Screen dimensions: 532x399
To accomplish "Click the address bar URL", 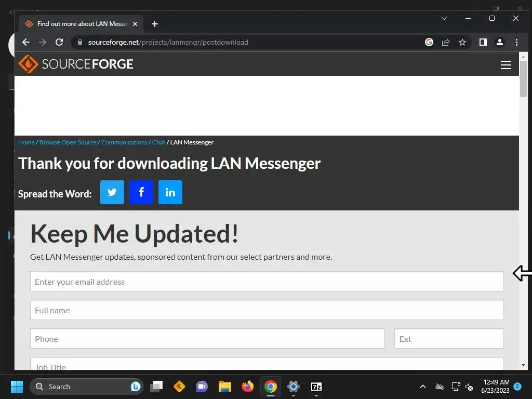I will pyautogui.click(x=168, y=42).
